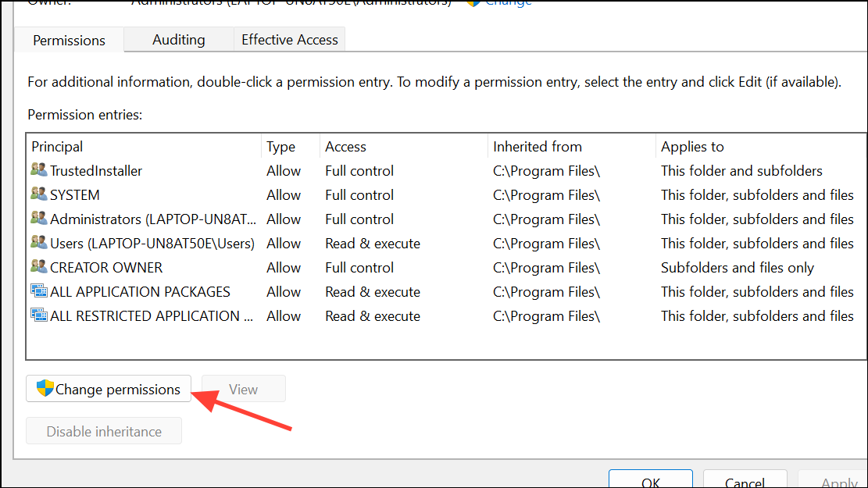Click the SYSTEM group icon
868x488 pixels.
[39, 194]
